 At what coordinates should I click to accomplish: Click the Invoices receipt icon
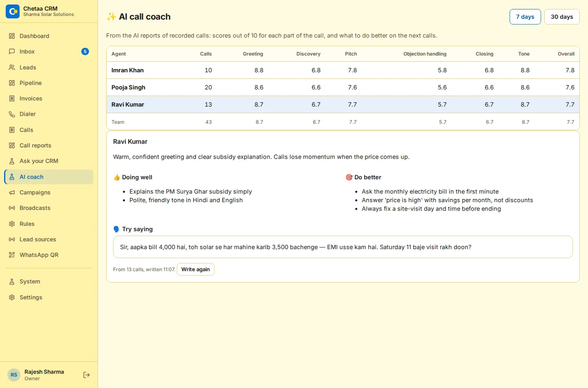(12, 98)
